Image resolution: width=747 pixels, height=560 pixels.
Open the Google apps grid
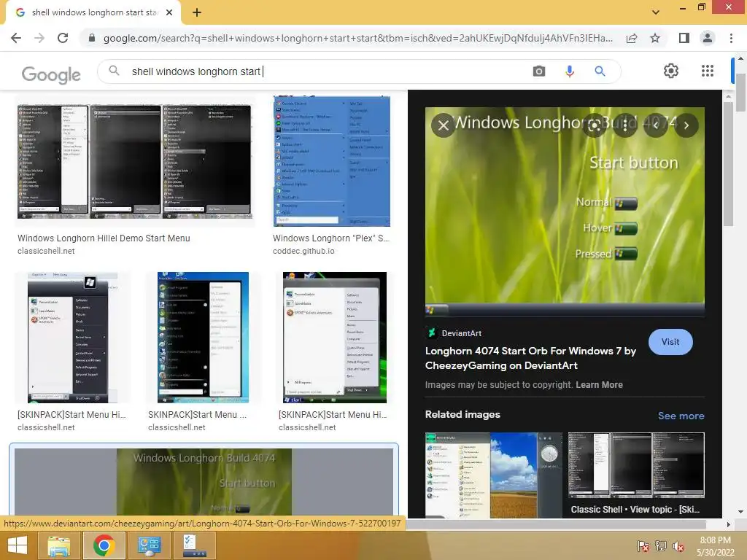708,71
